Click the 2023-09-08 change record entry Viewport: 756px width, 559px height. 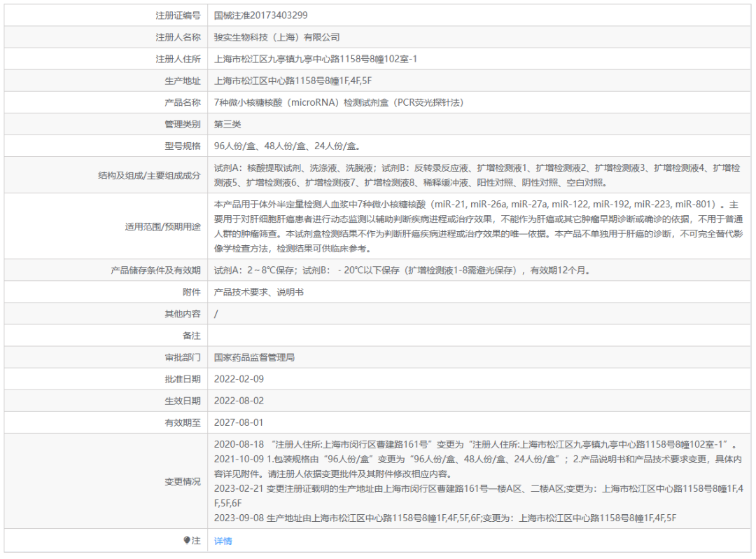point(445,518)
